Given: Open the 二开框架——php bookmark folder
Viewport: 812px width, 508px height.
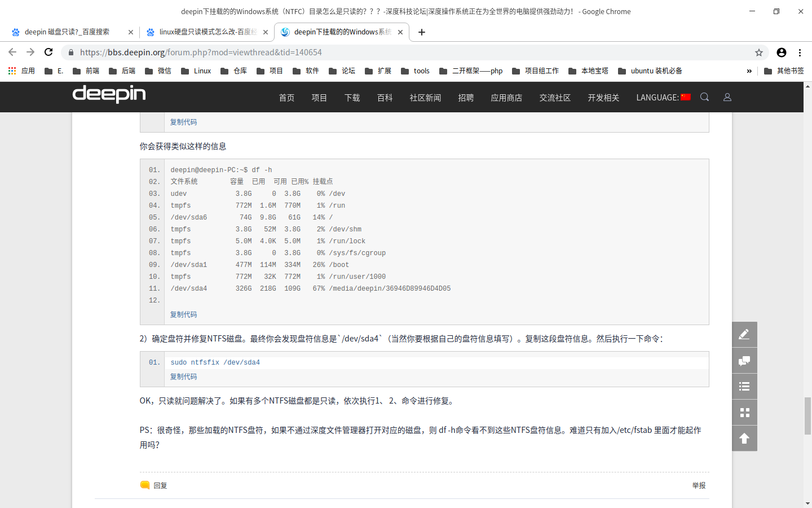Looking at the screenshot, I should pyautogui.click(x=471, y=71).
